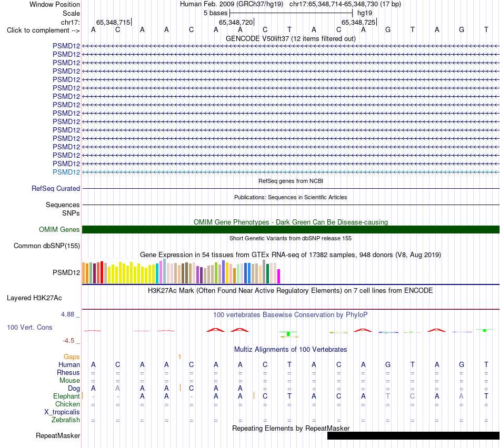Screen dimensions: 500x448
Task: Click the 'Click to complement -->' label
Action: (x=43, y=30)
